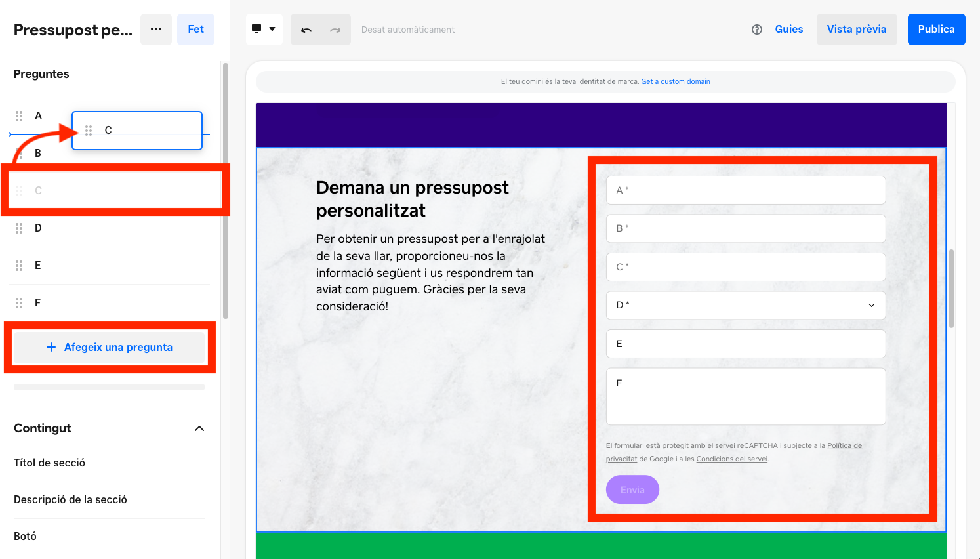Viewport: 980px width, 559px height.
Task: Follow the Get a custom domain link
Action: 676,82
